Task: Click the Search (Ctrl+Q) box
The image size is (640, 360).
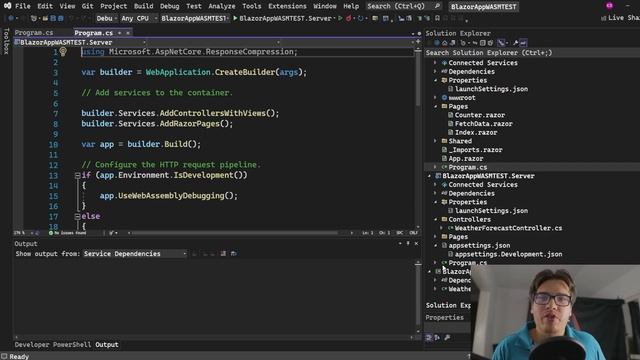Action: click(x=404, y=6)
